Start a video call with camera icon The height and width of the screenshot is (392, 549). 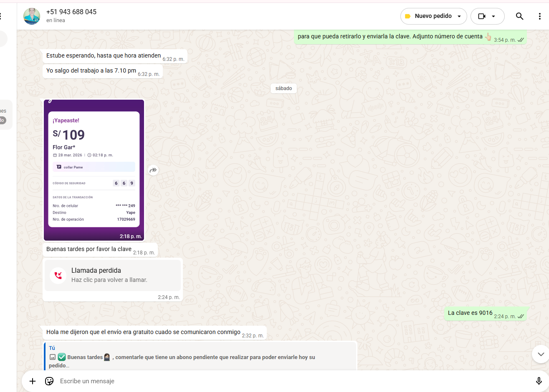[x=482, y=16]
